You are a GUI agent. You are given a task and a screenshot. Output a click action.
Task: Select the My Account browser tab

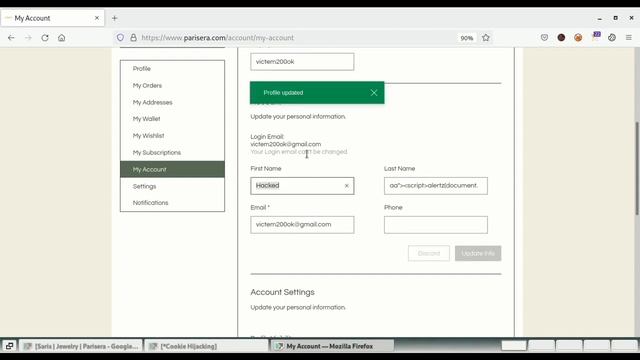[x=52, y=18]
